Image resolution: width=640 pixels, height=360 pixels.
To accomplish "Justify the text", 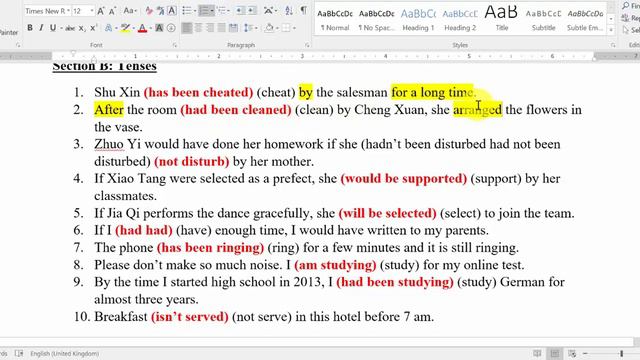I will pos(221,28).
